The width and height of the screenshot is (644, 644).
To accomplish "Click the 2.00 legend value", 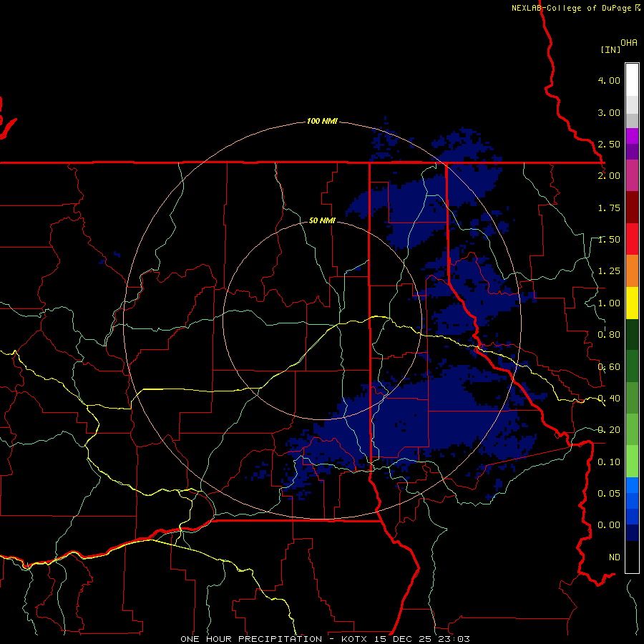I will click(609, 176).
